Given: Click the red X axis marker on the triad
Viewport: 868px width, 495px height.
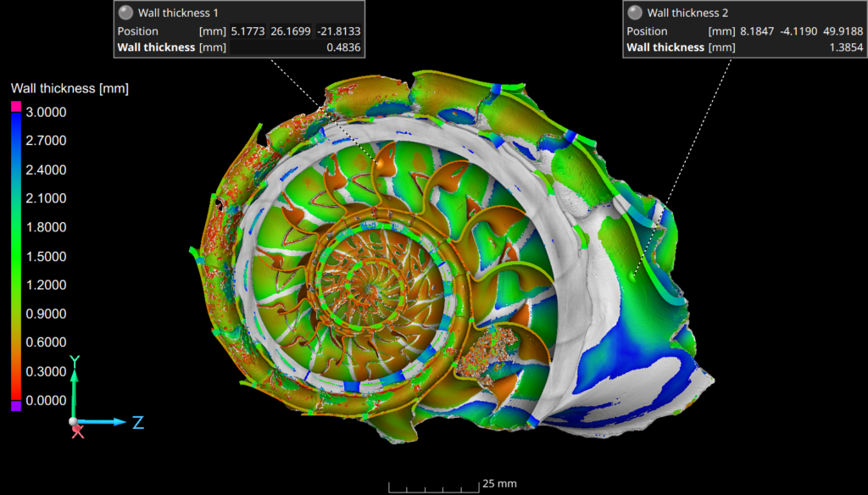Looking at the screenshot, I should 78,432.
